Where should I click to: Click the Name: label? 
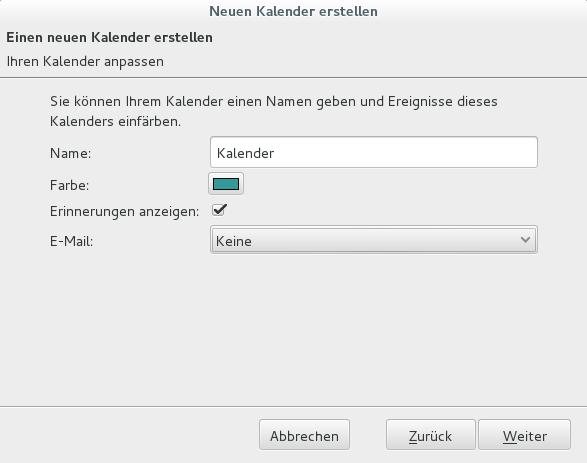coord(70,153)
